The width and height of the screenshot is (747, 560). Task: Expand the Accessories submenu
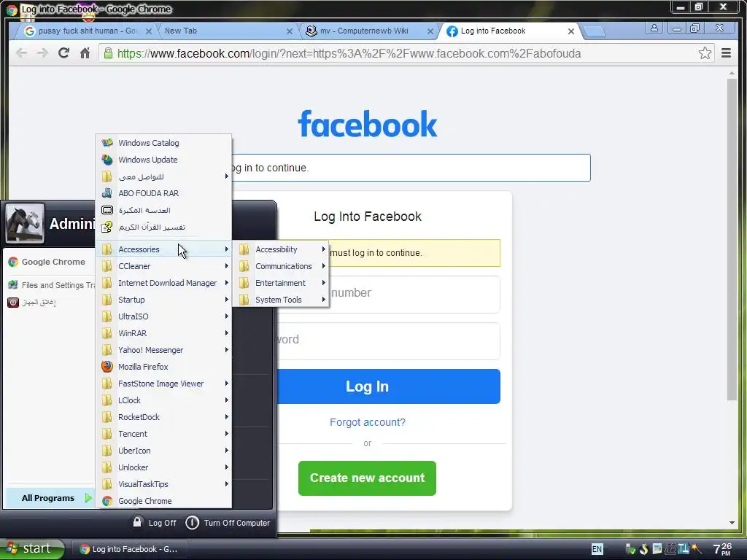point(163,249)
